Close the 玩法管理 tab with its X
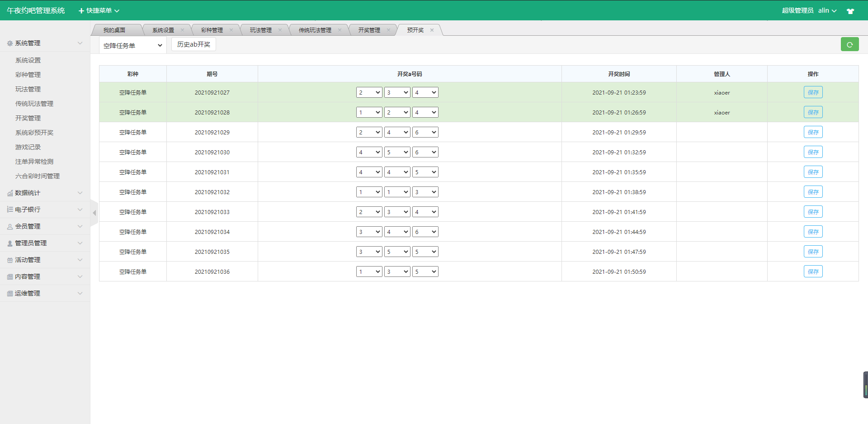This screenshot has height=424, width=868. 280,30
